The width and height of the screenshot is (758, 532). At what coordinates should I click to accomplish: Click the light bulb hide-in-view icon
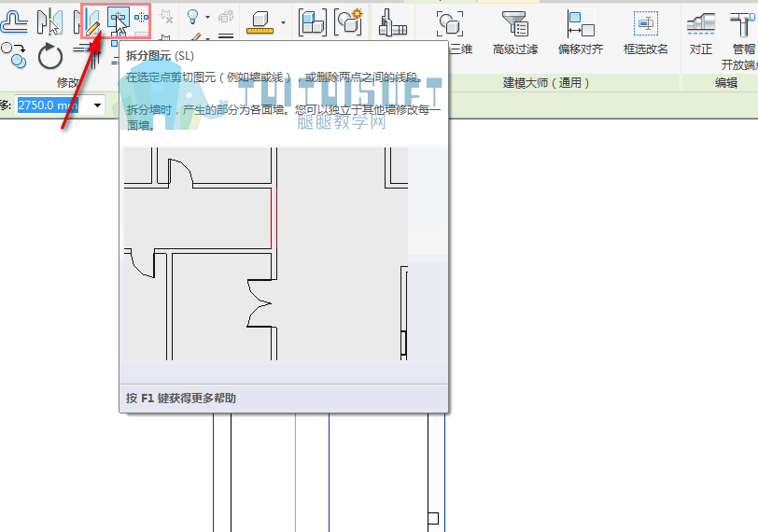click(x=193, y=17)
